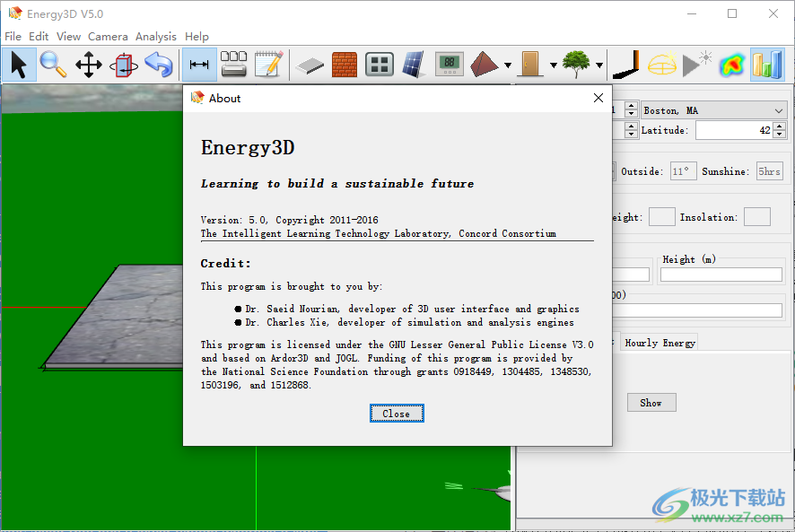Viewport: 795px width, 532px height.
Task: Click the "Credit:" heading text
Action: click(225, 263)
